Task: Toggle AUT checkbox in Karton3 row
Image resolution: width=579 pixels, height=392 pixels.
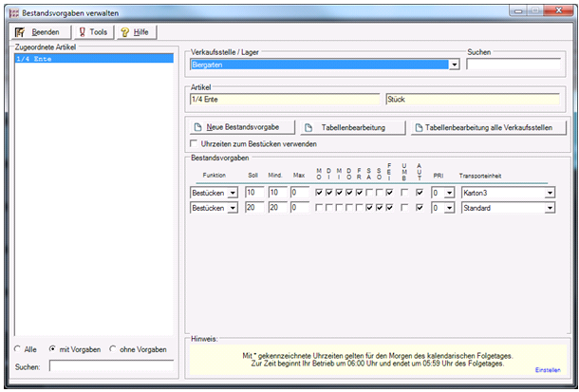Action: point(420,193)
